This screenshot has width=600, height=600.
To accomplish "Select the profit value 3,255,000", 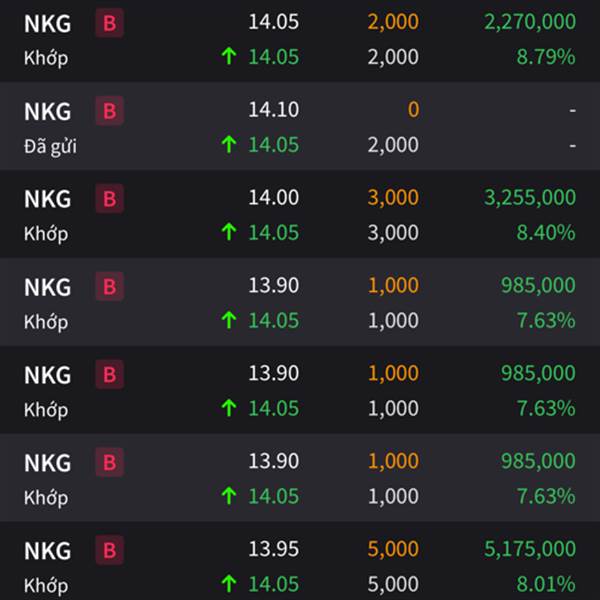I will pyautogui.click(x=530, y=197).
